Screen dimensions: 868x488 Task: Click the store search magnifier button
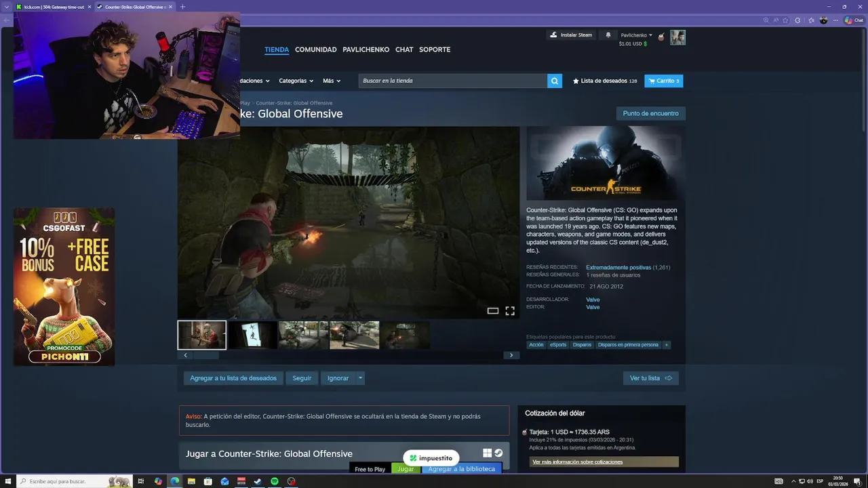click(x=555, y=81)
